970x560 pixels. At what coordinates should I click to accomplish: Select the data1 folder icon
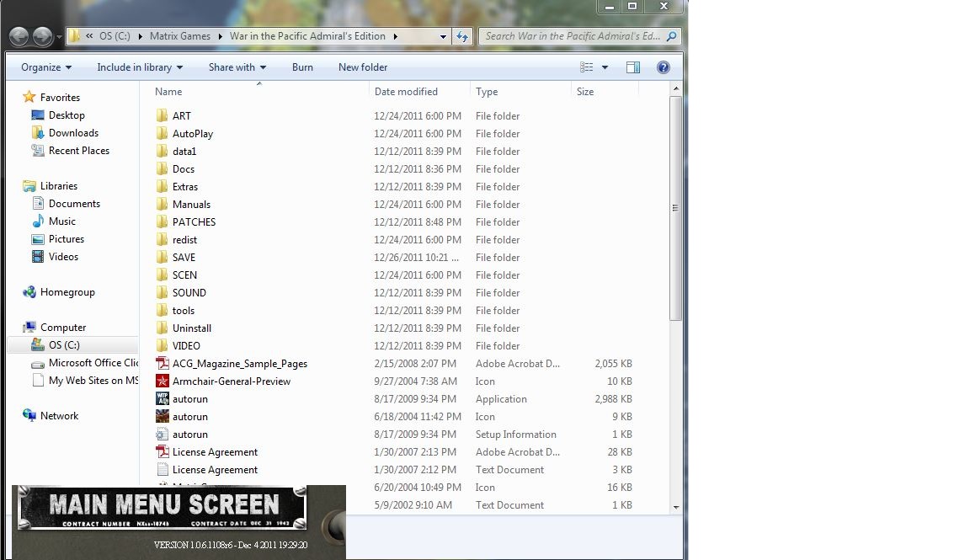162,151
